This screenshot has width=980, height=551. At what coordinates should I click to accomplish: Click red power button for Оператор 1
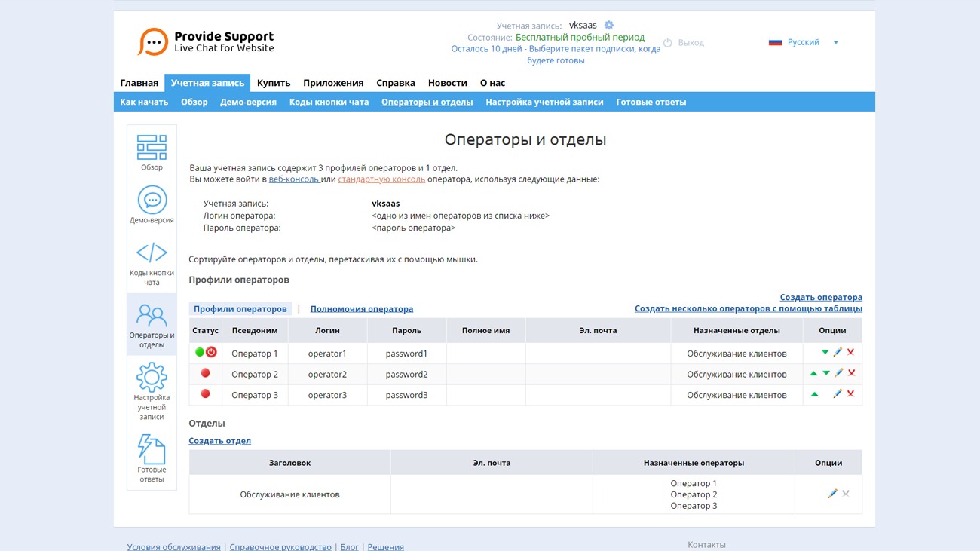pos(211,352)
